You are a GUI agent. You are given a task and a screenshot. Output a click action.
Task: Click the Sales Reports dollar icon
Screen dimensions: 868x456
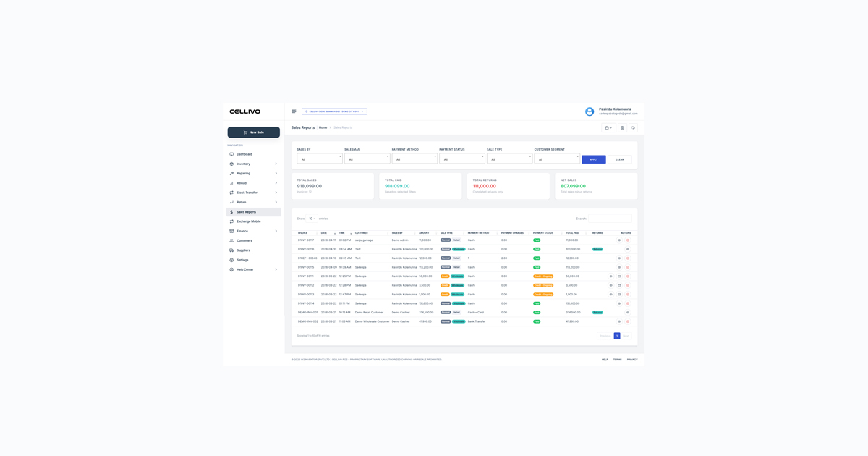pyautogui.click(x=231, y=212)
